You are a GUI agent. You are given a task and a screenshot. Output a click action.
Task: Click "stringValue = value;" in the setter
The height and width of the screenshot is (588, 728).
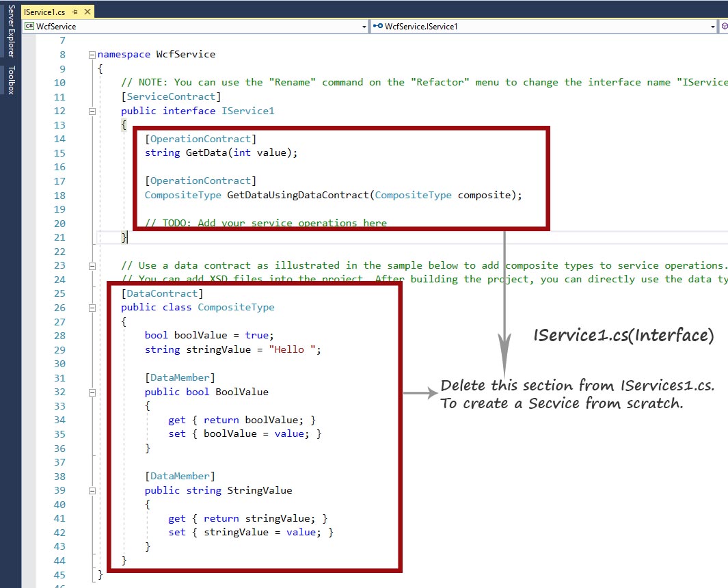(x=262, y=532)
